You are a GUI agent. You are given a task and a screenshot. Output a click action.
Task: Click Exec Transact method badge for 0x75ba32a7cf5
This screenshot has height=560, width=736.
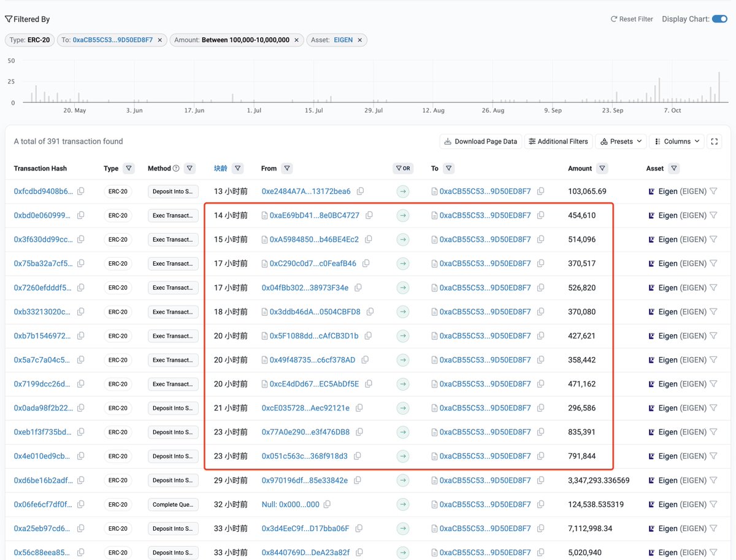click(173, 263)
